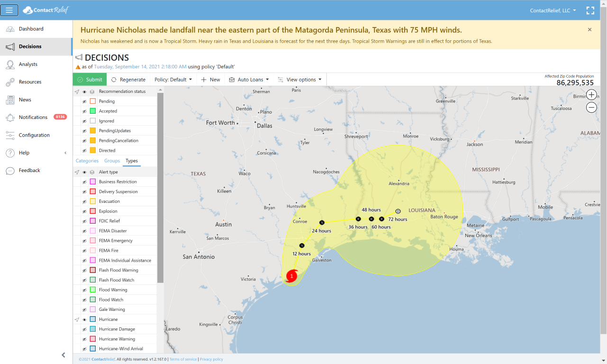Click the Tuesday, September 14, 2021 date link
Image resolution: width=607 pixels, height=364 pixels.
[140, 67]
